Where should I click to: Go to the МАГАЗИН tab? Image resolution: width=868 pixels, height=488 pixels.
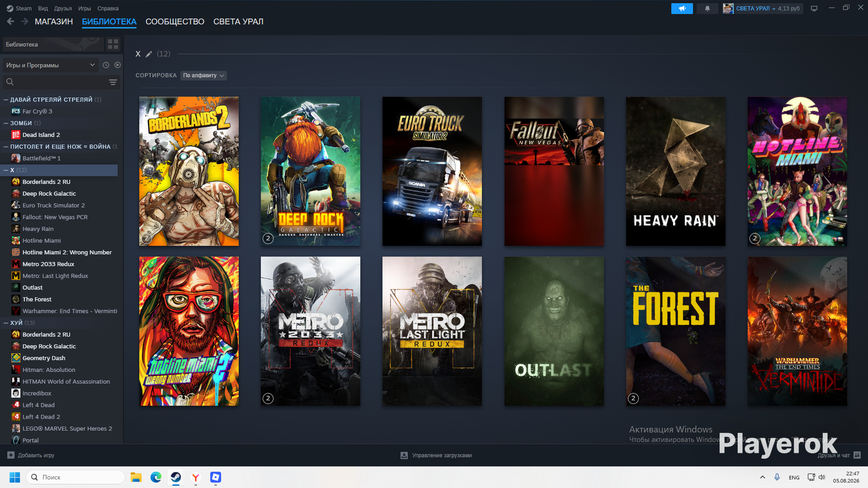(54, 21)
